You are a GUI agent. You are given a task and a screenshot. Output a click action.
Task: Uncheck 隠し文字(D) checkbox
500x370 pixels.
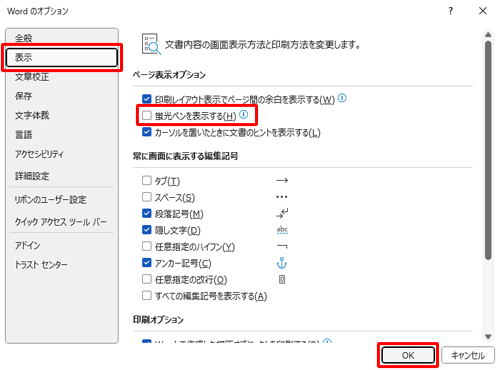[x=147, y=230]
